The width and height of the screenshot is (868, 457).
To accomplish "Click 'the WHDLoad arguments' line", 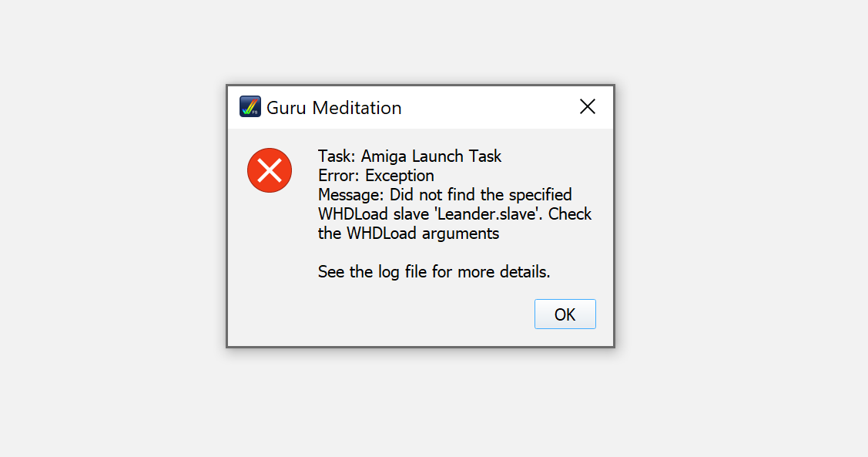I will click(408, 234).
